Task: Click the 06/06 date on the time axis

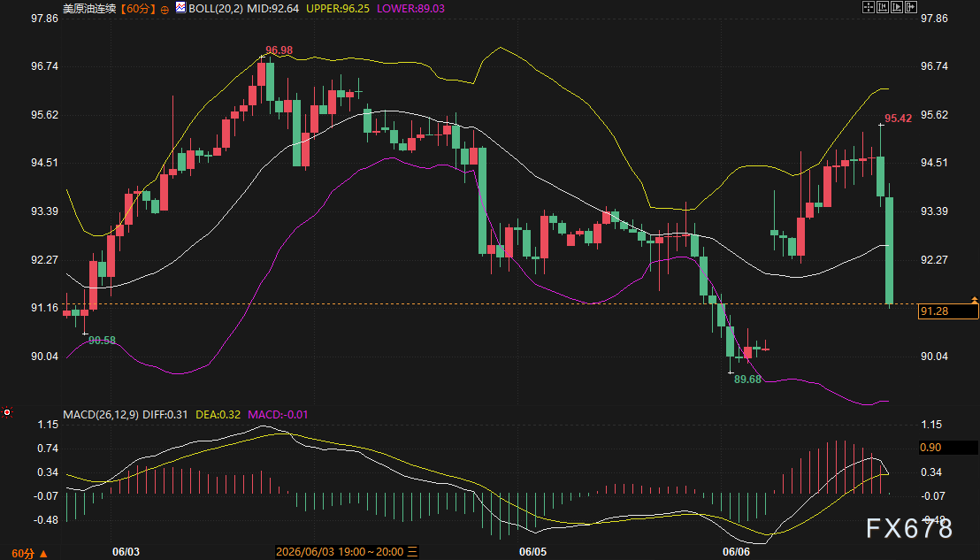Action: click(736, 552)
